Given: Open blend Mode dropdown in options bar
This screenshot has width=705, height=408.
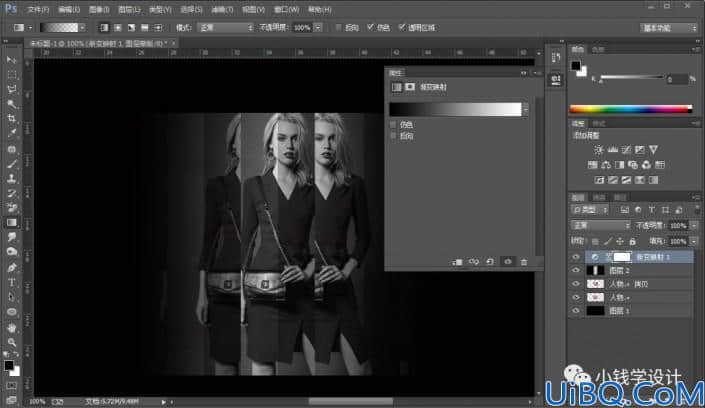Looking at the screenshot, I should [x=226, y=28].
